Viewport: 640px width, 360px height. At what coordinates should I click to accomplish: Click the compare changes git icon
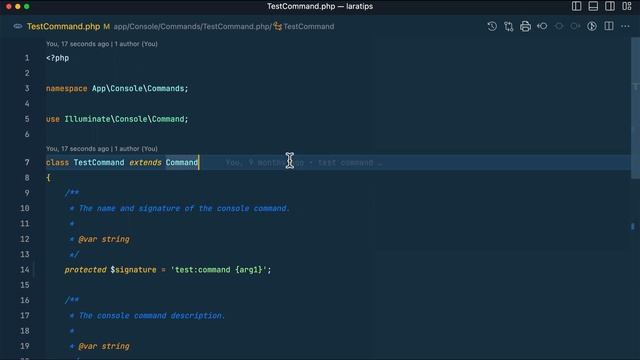509,26
